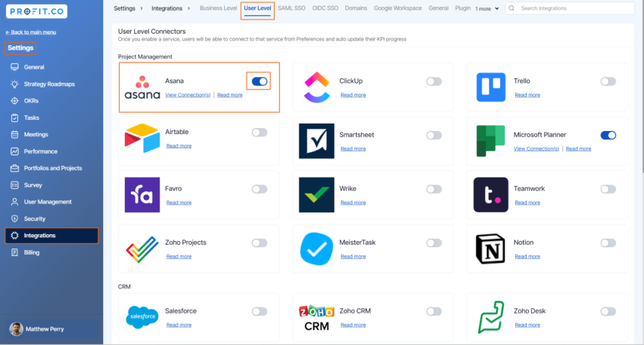Disable the Microsoft Planner toggle
The width and height of the screenshot is (644, 345).
pyautogui.click(x=609, y=136)
